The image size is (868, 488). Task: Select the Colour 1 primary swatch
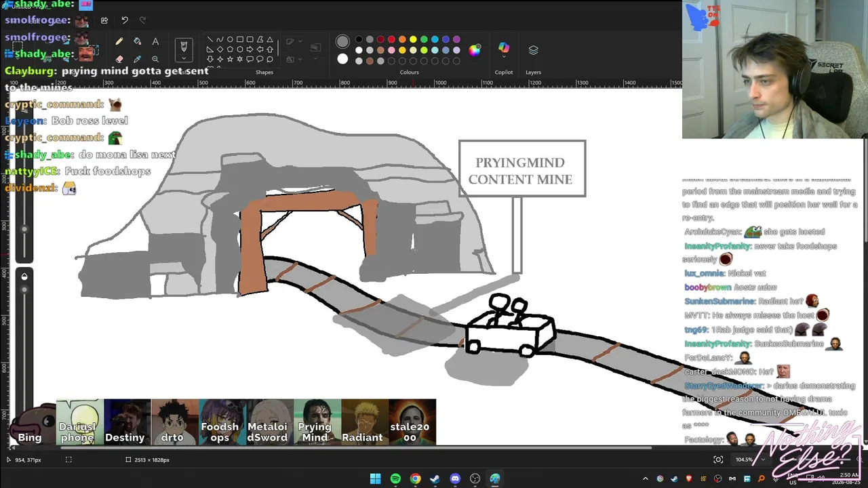click(x=342, y=41)
